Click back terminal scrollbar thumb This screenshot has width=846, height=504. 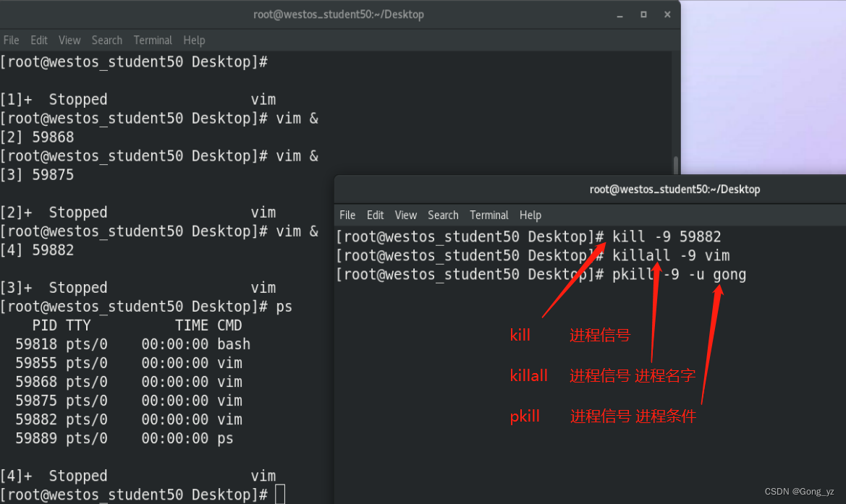click(676, 166)
